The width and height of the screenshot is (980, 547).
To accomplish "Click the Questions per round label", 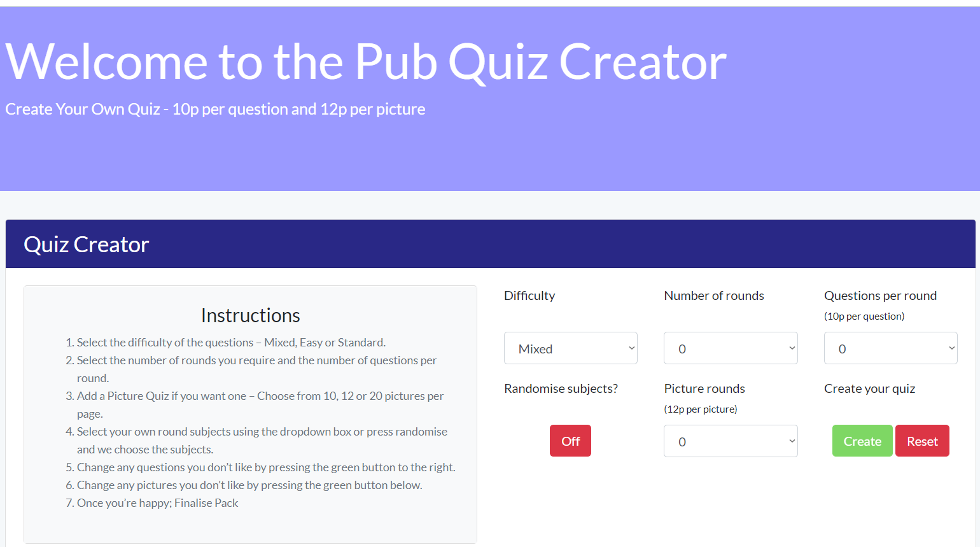I will point(880,295).
